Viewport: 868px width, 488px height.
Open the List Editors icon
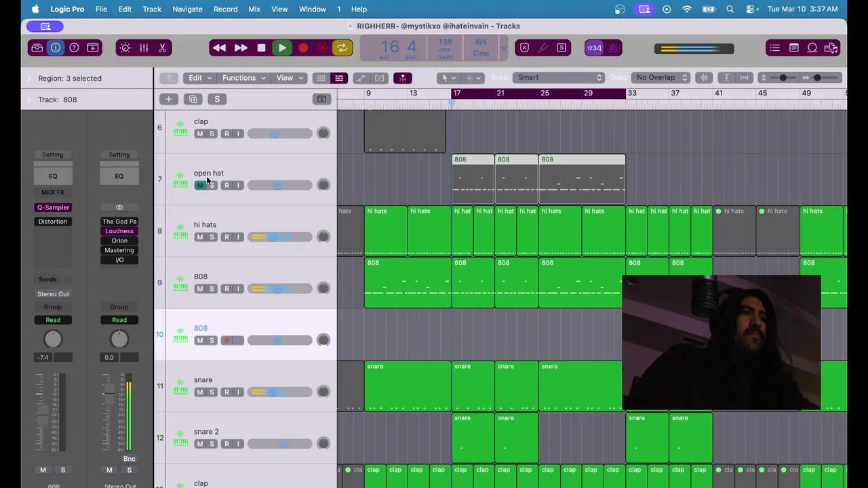[775, 48]
